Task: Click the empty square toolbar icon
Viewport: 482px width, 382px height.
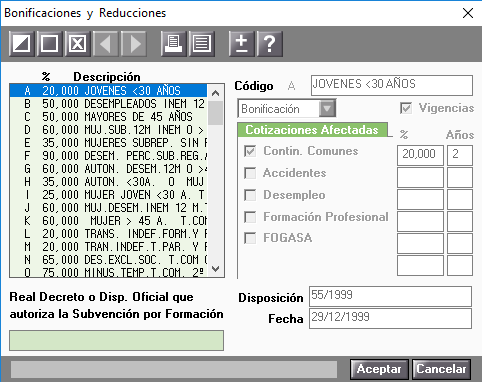Action: tap(50, 43)
